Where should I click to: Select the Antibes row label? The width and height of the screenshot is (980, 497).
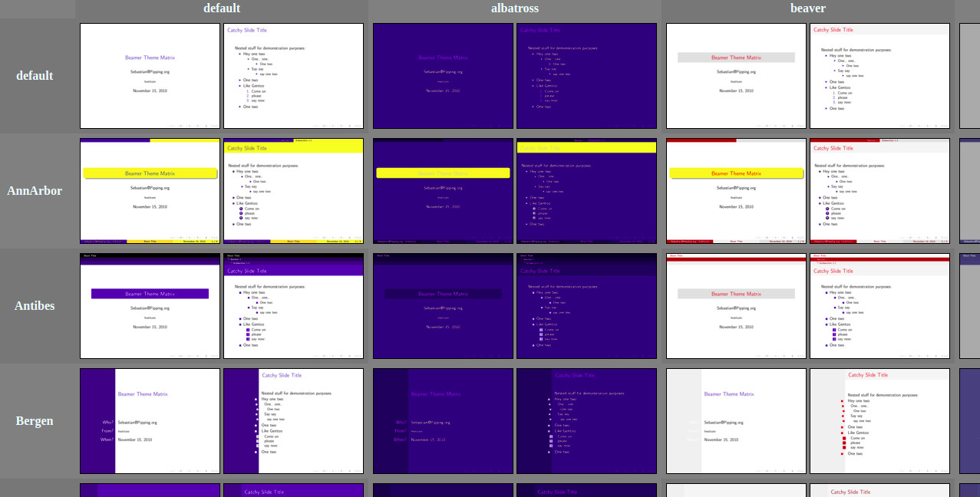[x=35, y=306]
